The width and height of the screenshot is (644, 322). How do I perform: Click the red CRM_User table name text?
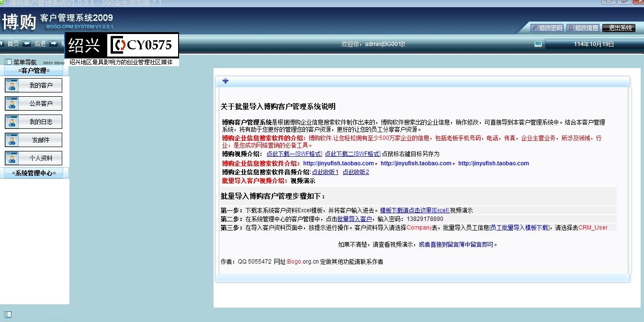(x=593, y=228)
